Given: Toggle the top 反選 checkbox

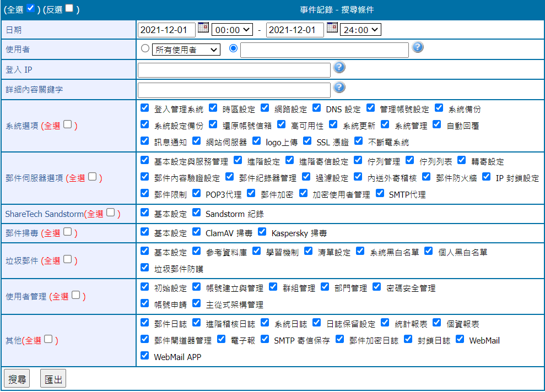Looking at the screenshot, I should pyautogui.click(x=69, y=8).
